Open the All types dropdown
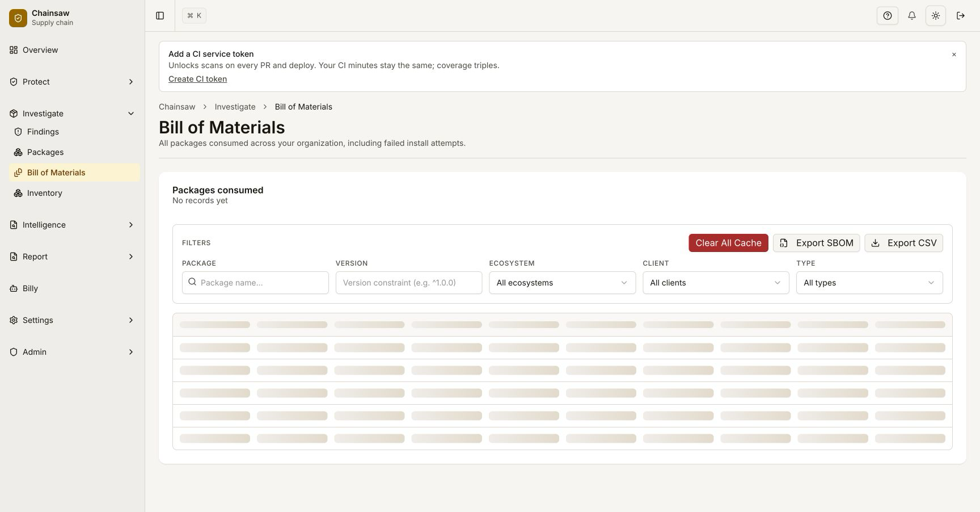The height and width of the screenshot is (512, 980). click(869, 283)
